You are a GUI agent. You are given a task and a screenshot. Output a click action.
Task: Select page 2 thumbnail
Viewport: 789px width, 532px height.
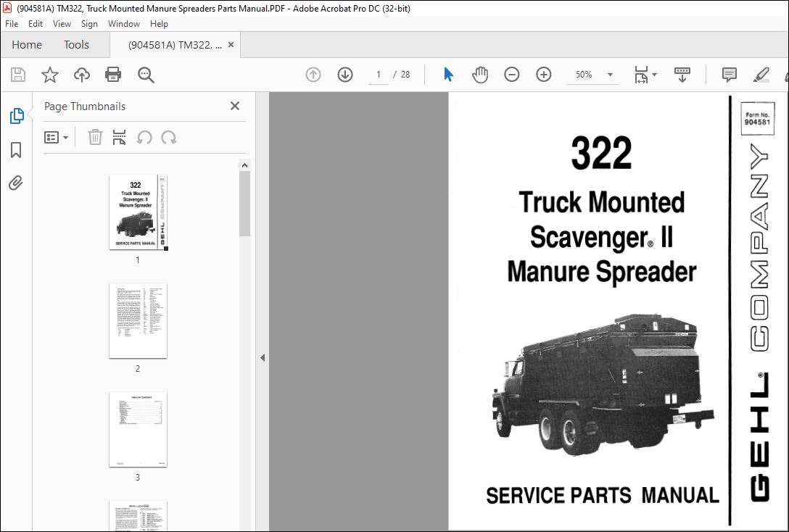pyautogui.click(x=138, y=321)
